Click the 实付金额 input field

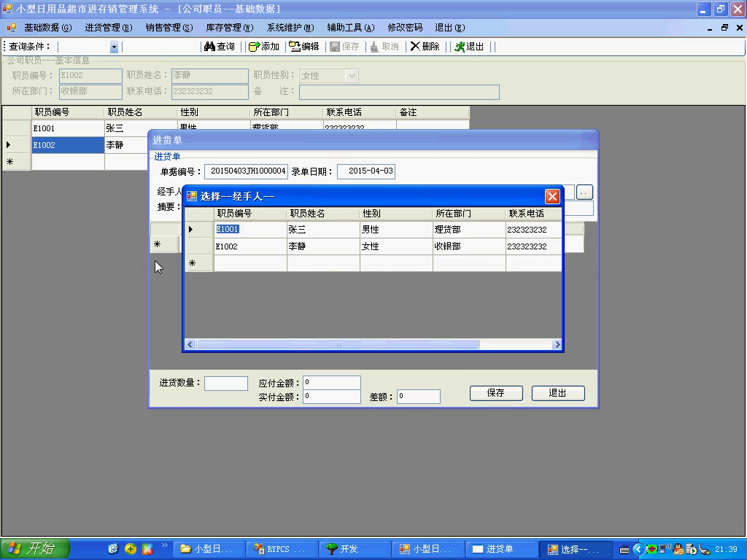coord(332,397)
